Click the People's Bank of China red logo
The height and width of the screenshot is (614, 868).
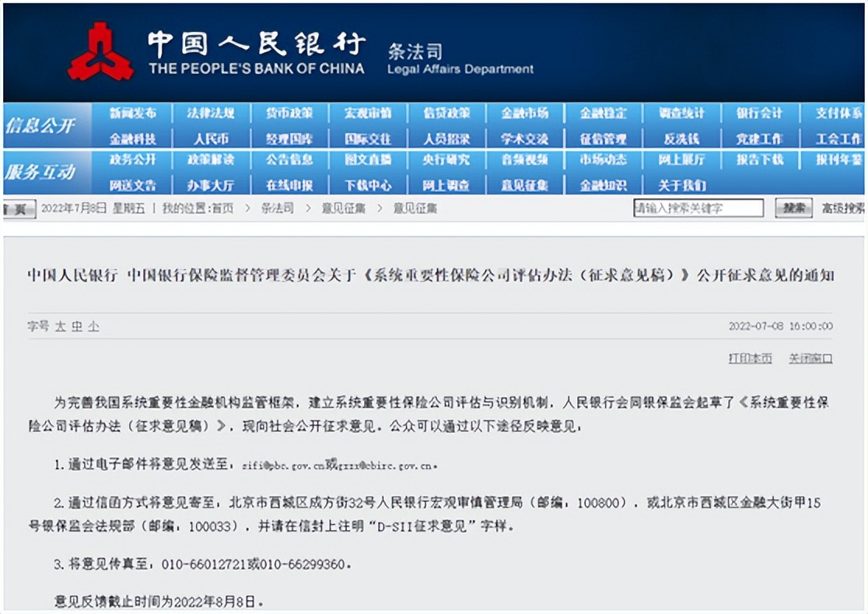(x=100, y=52)
